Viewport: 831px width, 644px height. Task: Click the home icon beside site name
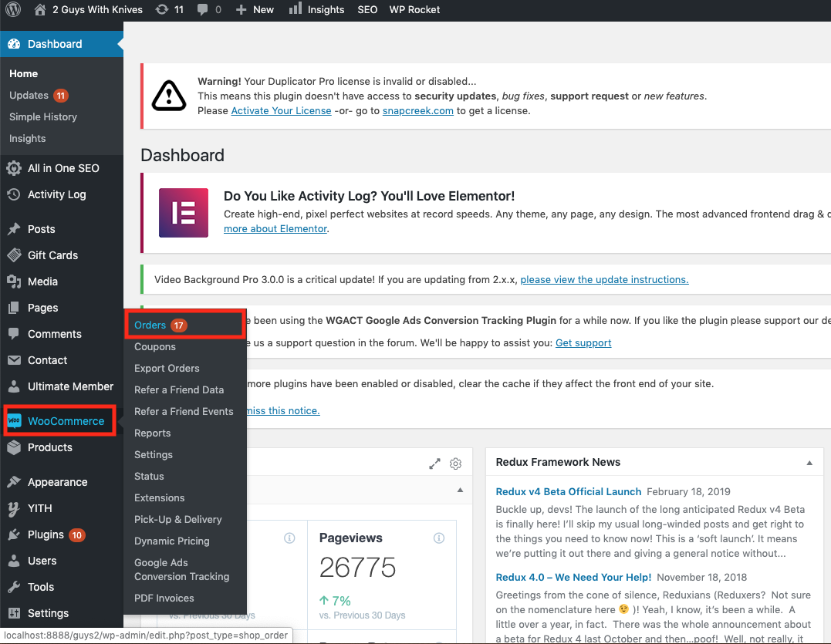(x=40, y=10)
